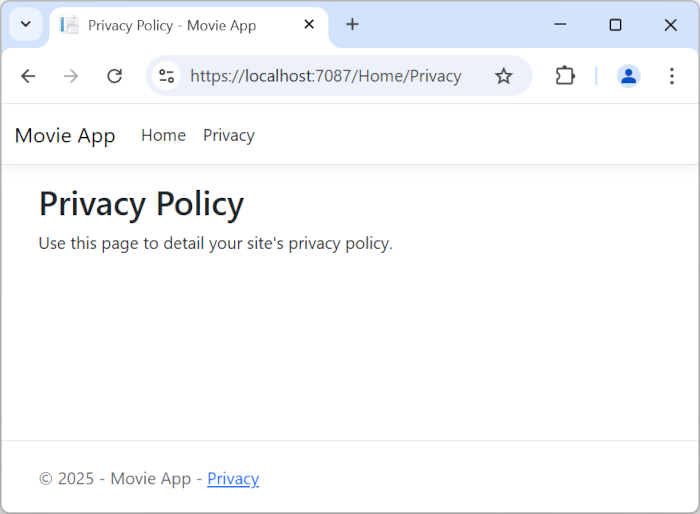Open site information icon in address bar

[x=167, y=76]
